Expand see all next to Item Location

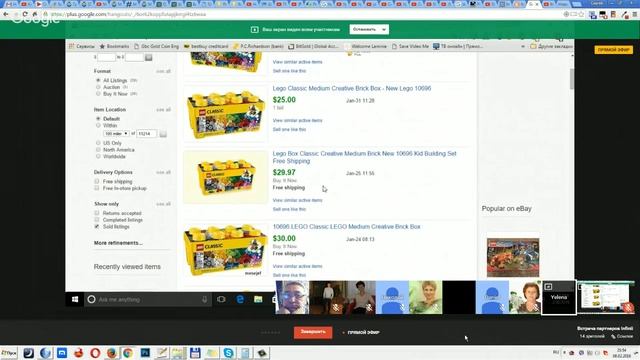click(163, 110)
